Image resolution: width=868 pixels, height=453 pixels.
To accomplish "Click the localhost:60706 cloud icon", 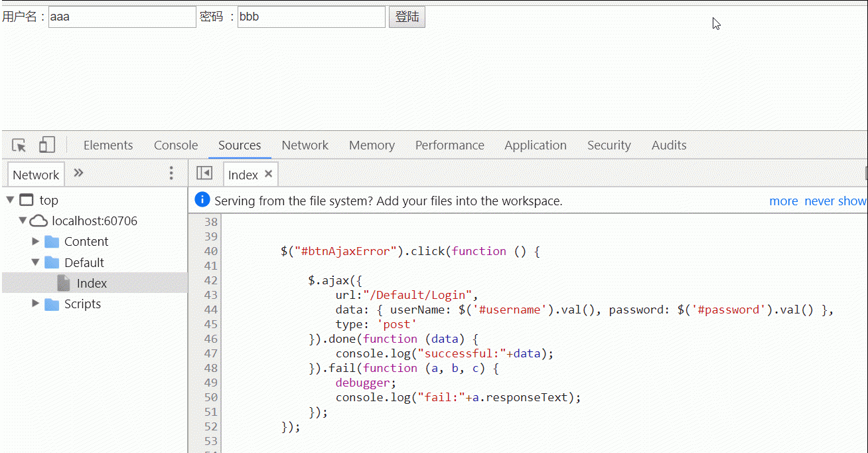I will click(38, 221).
